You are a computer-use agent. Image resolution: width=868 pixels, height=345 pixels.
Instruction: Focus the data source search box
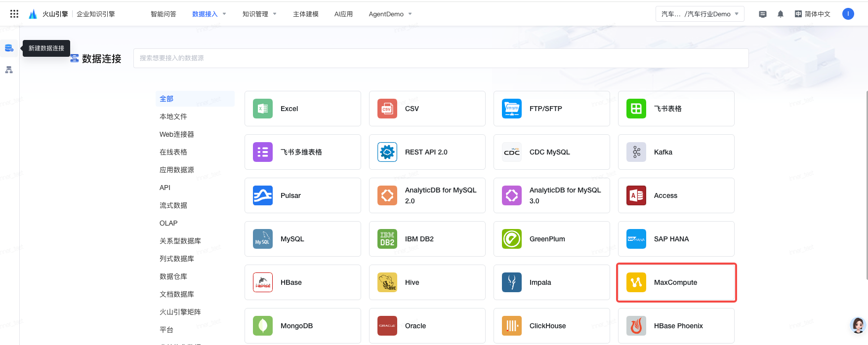point(441,58)
